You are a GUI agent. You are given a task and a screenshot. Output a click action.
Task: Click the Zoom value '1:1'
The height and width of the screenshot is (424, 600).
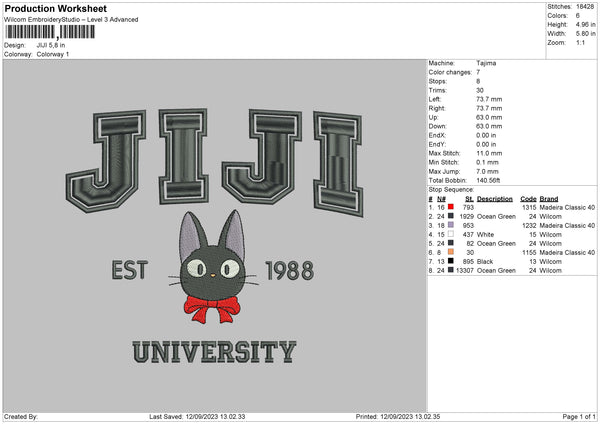pyautogui.click(x=580, y=42)
